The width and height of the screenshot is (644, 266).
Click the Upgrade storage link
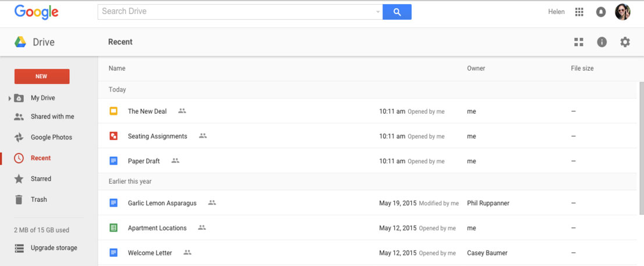point(54,248)
